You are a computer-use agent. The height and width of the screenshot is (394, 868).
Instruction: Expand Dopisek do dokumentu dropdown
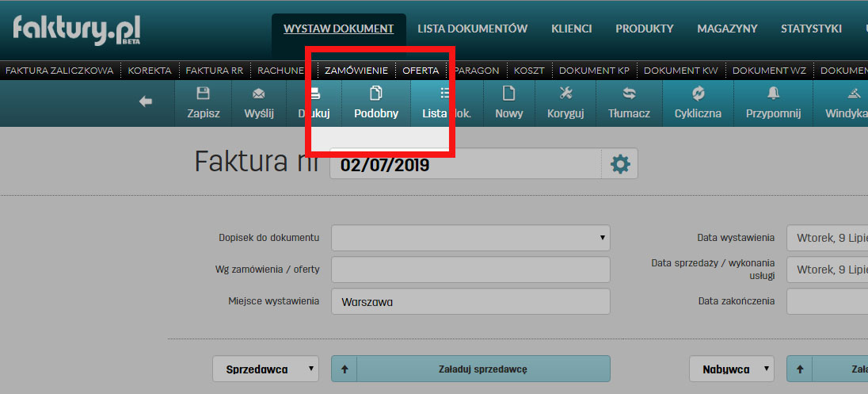tap(470, 238)
